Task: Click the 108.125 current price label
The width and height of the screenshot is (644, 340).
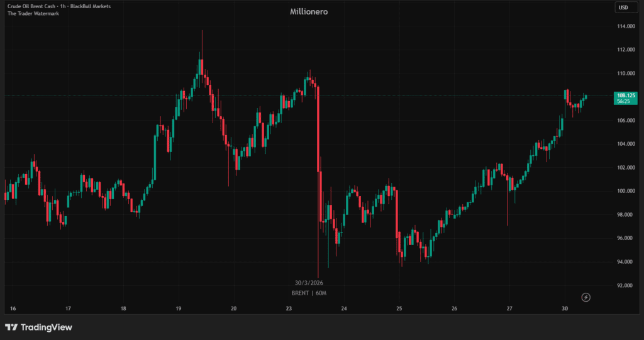Action: [627, 95]
